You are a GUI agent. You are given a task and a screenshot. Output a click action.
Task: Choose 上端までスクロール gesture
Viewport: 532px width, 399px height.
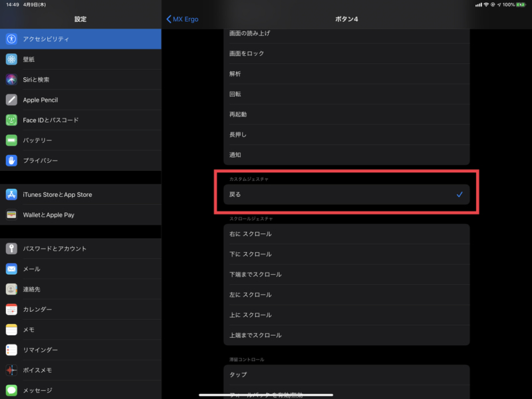(x=346, y=335)
